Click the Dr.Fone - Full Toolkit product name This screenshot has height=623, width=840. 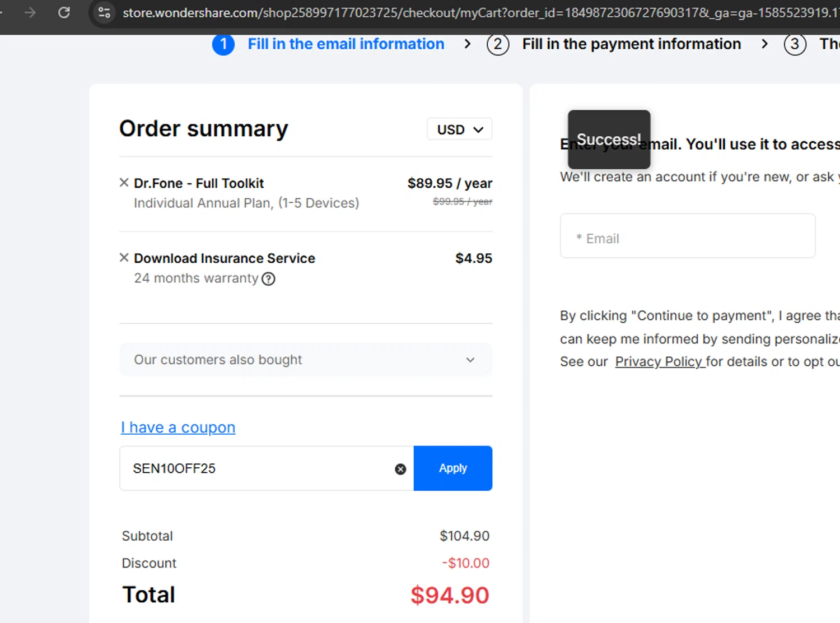[199, 183]
